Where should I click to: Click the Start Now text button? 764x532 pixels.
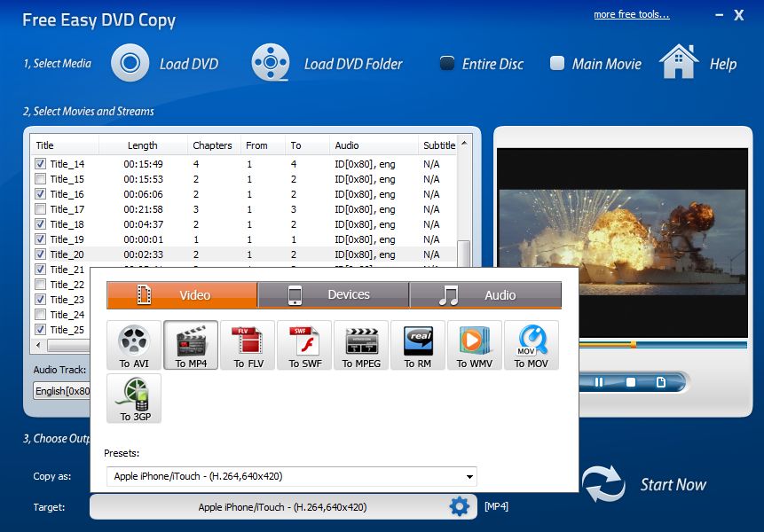coord(673,485)
